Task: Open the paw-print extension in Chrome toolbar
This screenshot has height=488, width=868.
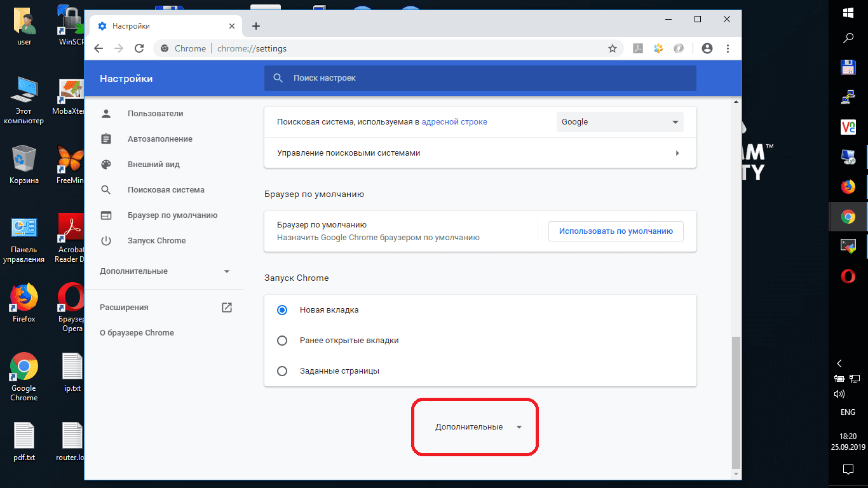Action: coord(658,48)
